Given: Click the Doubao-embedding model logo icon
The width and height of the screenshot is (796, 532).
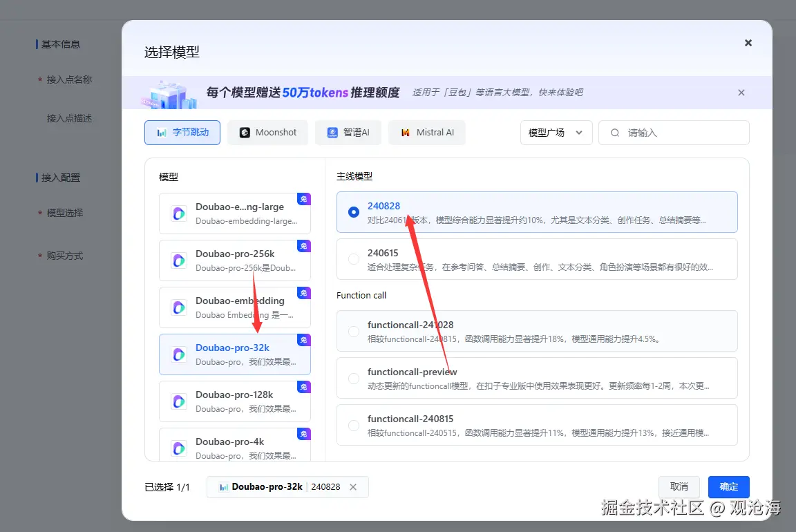Looking at the screenshot, I should pyautogui.click(x=179, y=307).
